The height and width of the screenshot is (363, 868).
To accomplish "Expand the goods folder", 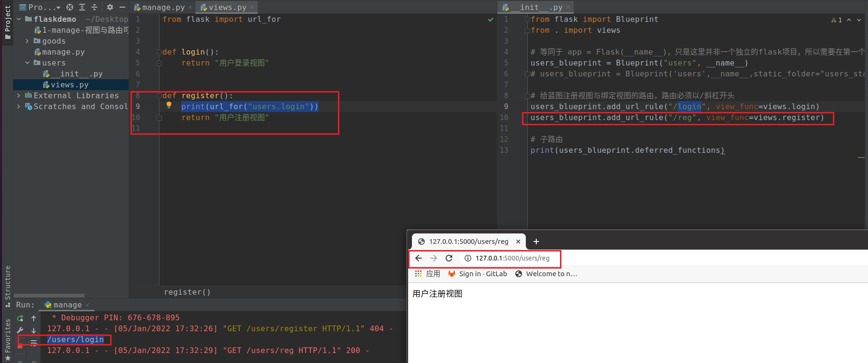I will coord(27,41).
